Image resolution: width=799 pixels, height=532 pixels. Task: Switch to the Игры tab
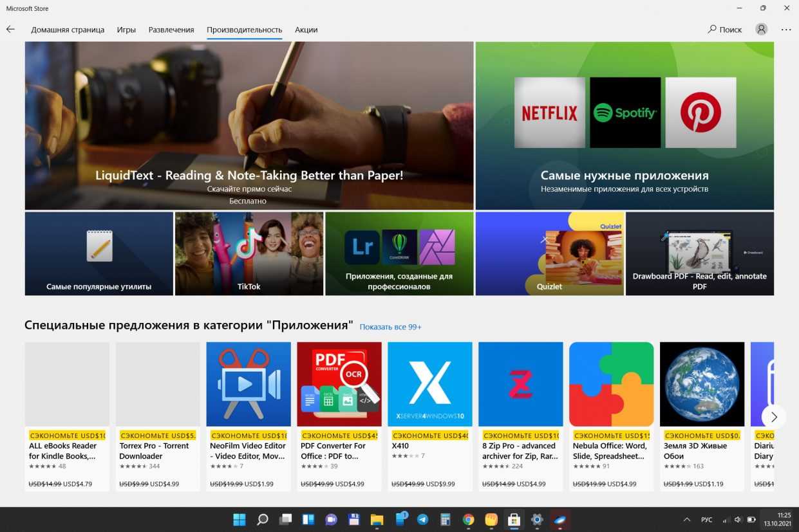pyautogui.click(x=126, y=30)
